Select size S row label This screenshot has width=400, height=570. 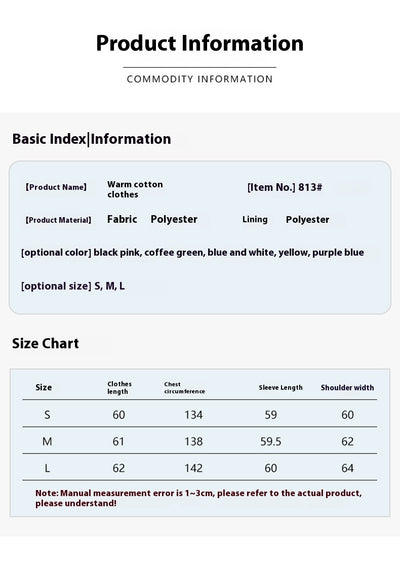(47, 415)
